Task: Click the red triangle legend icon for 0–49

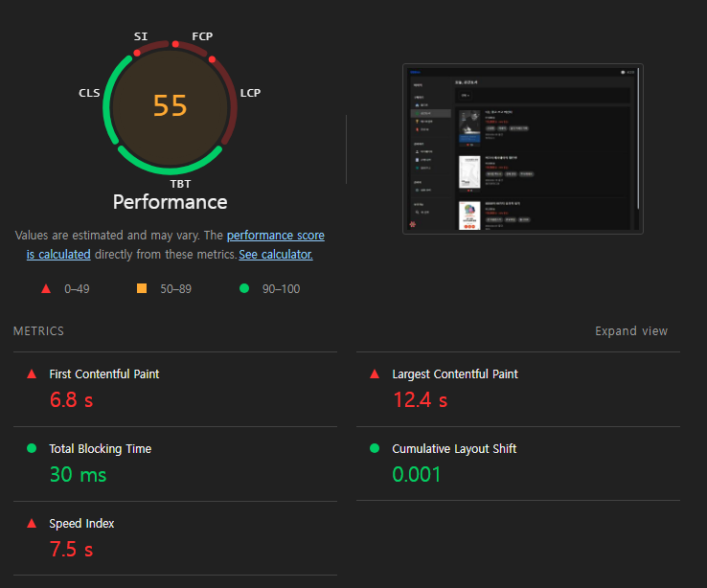Action: click(46, 289)
